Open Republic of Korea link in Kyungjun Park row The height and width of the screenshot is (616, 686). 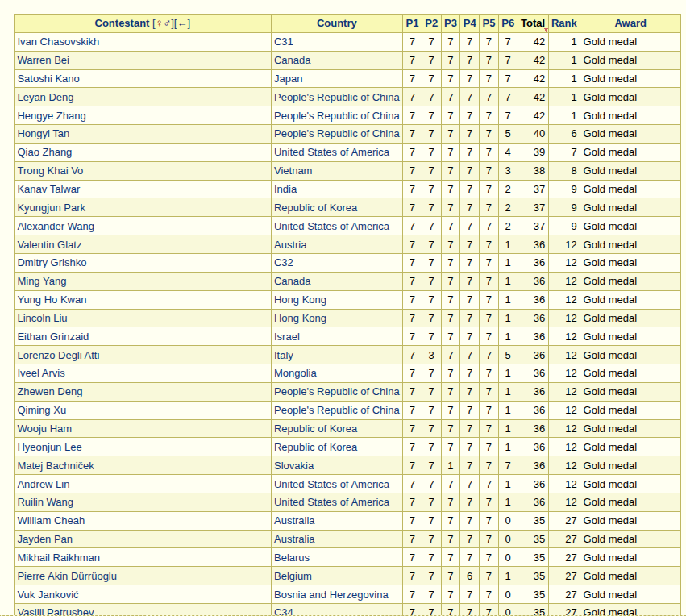click(315, 208)
